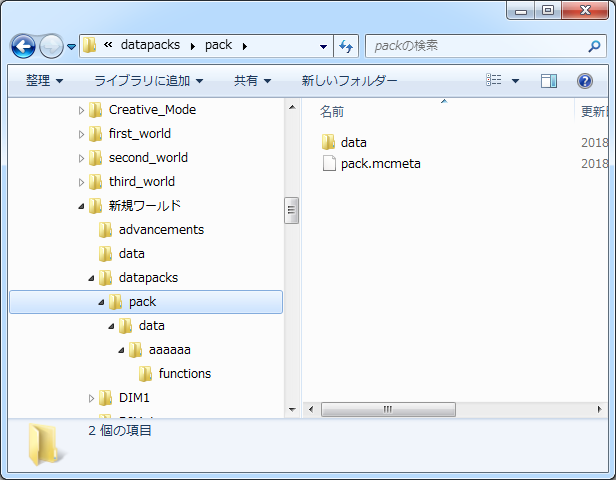Screen dimensions: 616x480
Task: Toggle the preview pane button
Action: [549, 81]
